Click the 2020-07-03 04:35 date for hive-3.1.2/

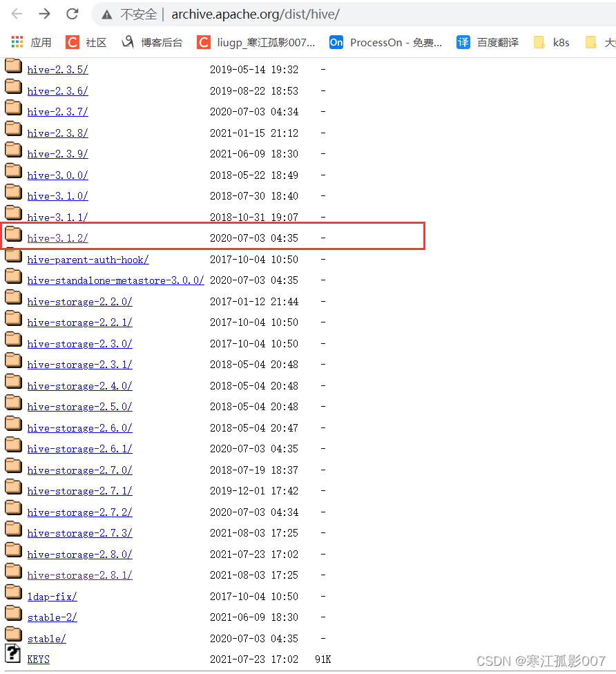[x=254, y=238]
